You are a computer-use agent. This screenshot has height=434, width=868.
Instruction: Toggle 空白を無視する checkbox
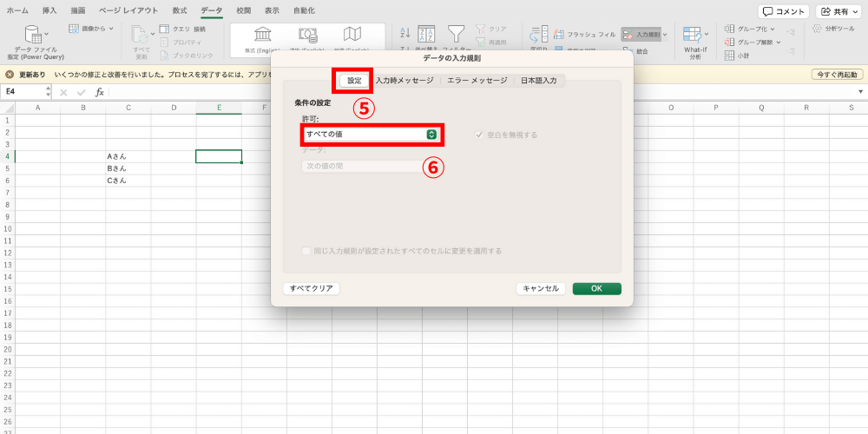pyautogui.click(x=479, y=135)
